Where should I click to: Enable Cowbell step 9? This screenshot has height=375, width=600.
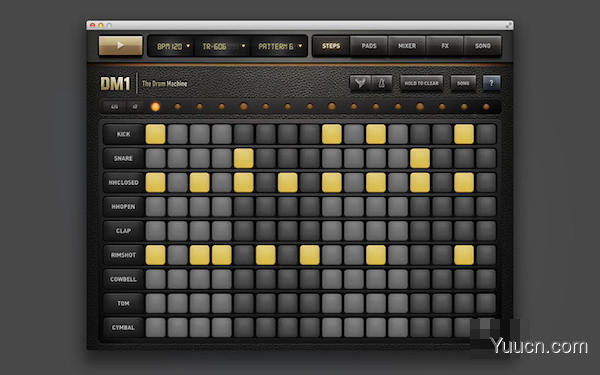click(332, 279)
